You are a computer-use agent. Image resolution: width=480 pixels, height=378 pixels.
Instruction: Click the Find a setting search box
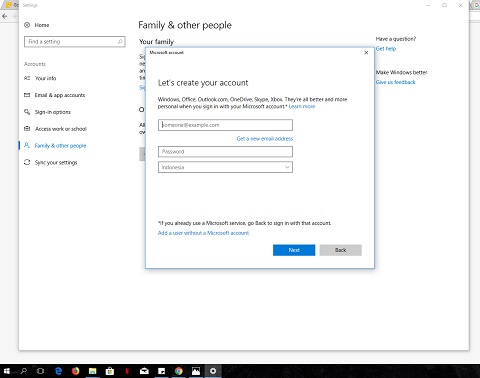75,41
